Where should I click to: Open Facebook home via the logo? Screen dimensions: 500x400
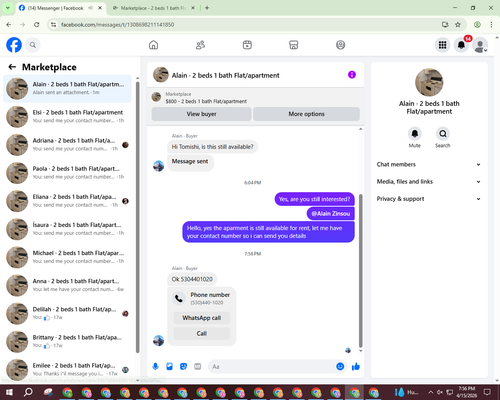tap(14, 45)
